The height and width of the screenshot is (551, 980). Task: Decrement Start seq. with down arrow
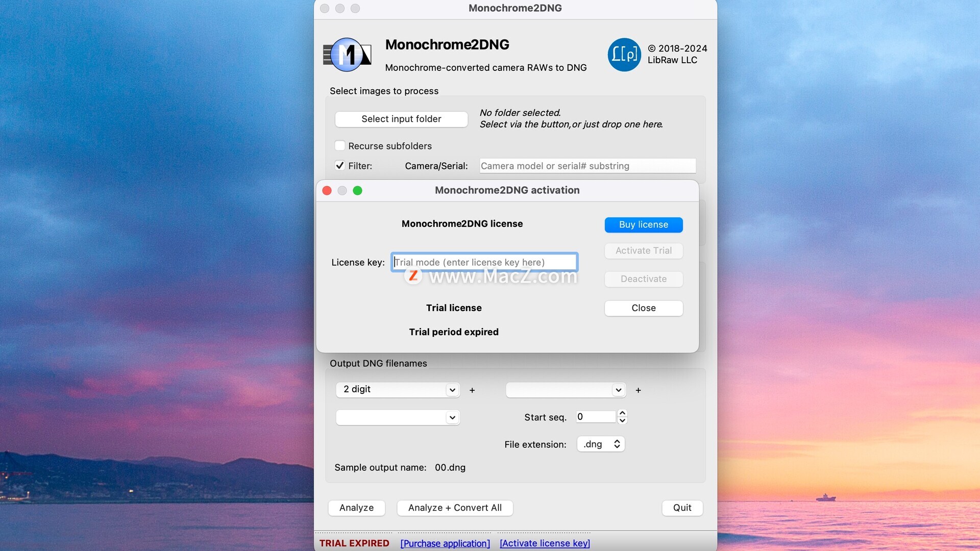point(622,421)
